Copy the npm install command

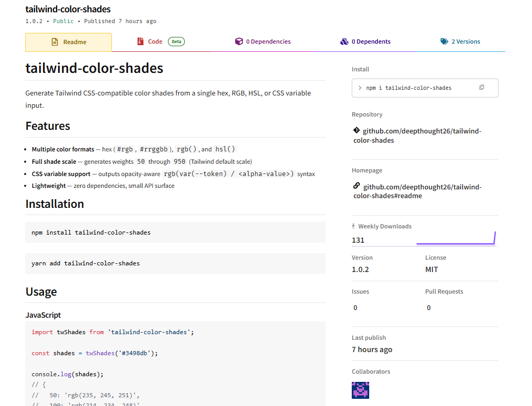pyautogui.click(x=482, y=87)
